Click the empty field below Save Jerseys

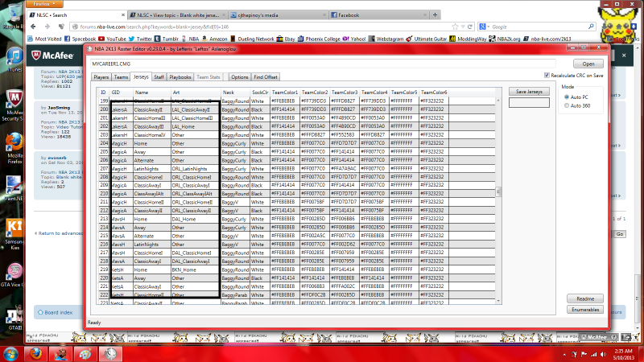pyautogui.click(x=529, y=103)
